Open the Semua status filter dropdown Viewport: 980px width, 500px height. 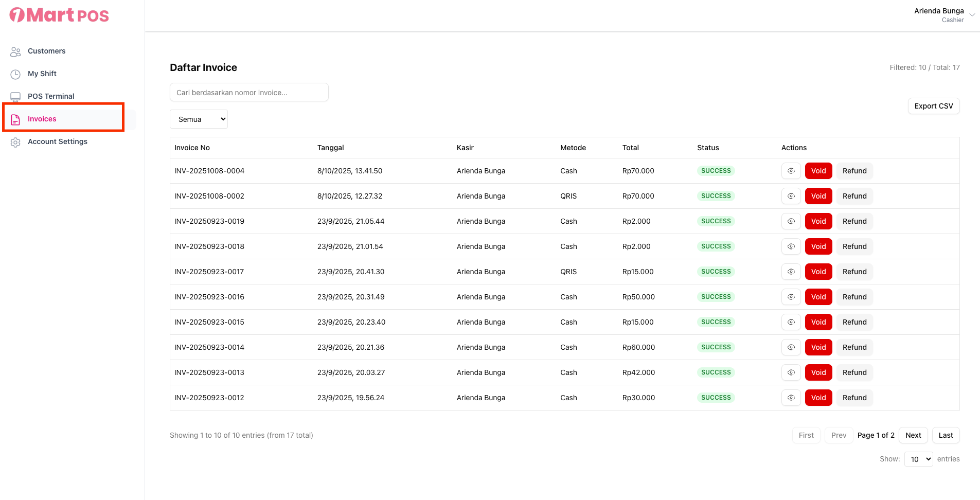coord(199,119)
